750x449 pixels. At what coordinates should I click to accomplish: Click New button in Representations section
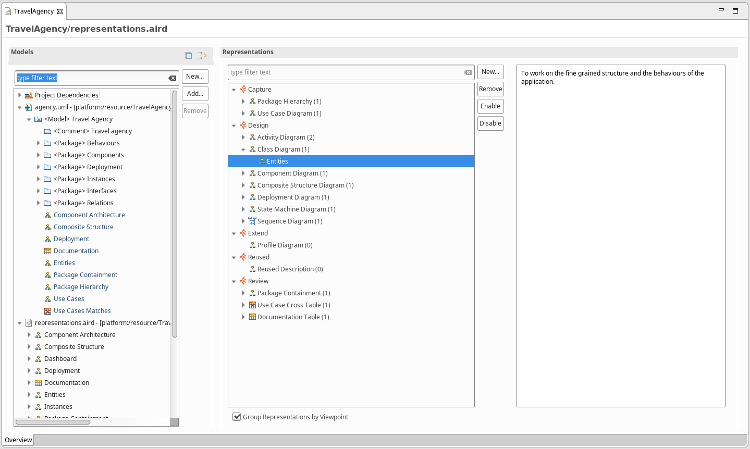pyautogui.click(x=490, y=72)
